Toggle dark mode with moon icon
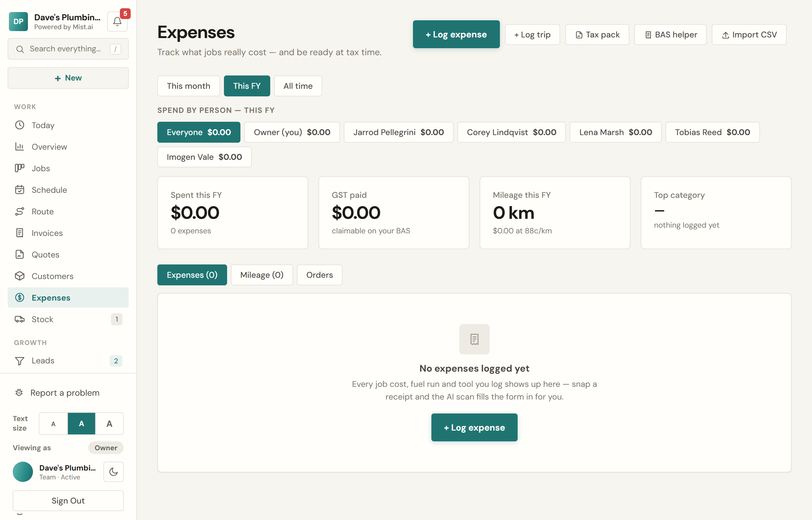This screenshot has width=812, height=520. [x=114, y=472]
